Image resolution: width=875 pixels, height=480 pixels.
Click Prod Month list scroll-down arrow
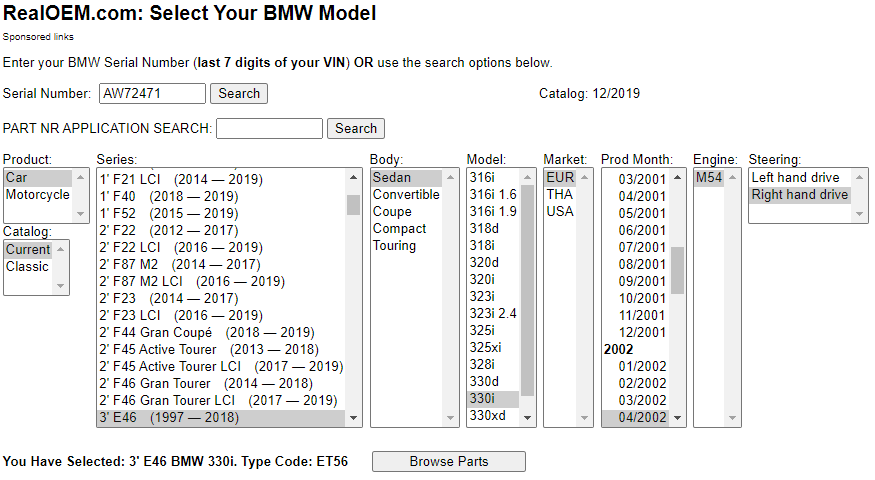pyautogui.click(x=677, y=418)
